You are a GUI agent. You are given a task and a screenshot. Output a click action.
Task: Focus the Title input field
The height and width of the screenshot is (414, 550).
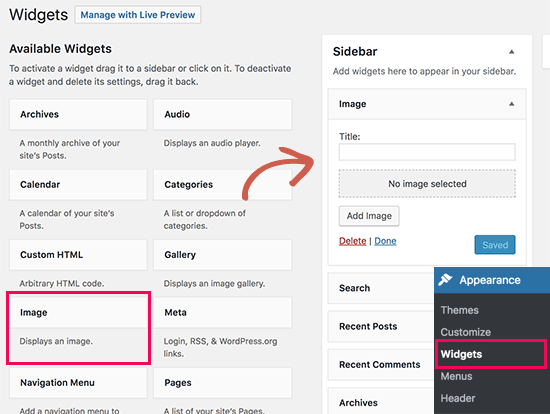point(427,152)
